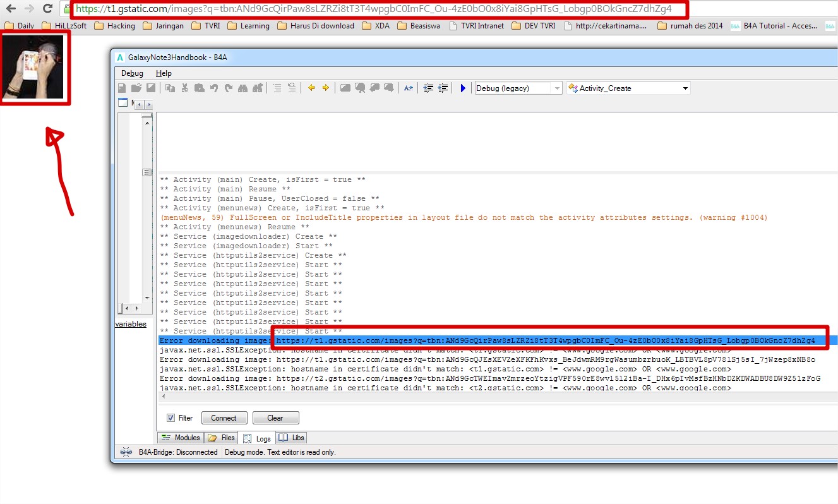This screenshot has height=504, width=838.
Task: Click the Copy icon in B4A toolbar
Action: [170, 88]
